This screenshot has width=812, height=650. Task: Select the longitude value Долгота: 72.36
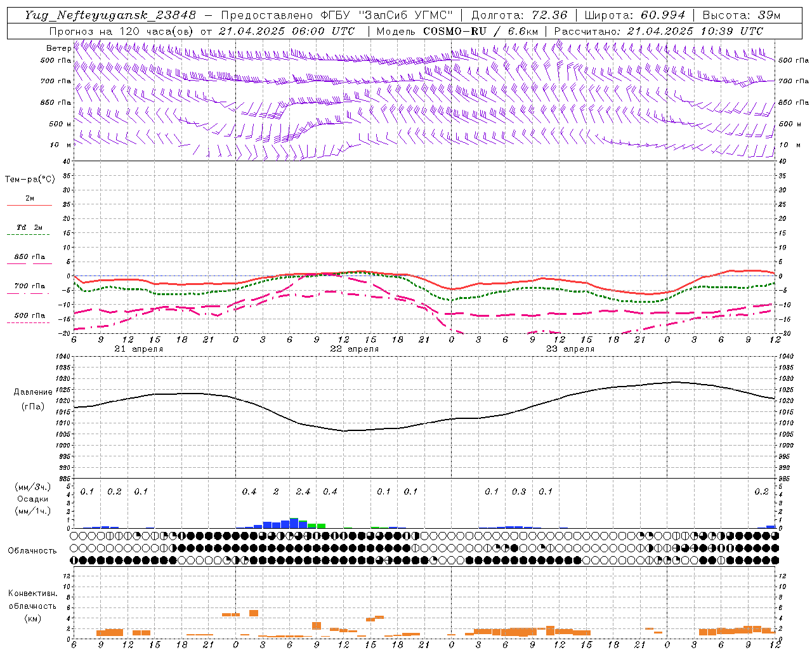(x=520, y=15)
